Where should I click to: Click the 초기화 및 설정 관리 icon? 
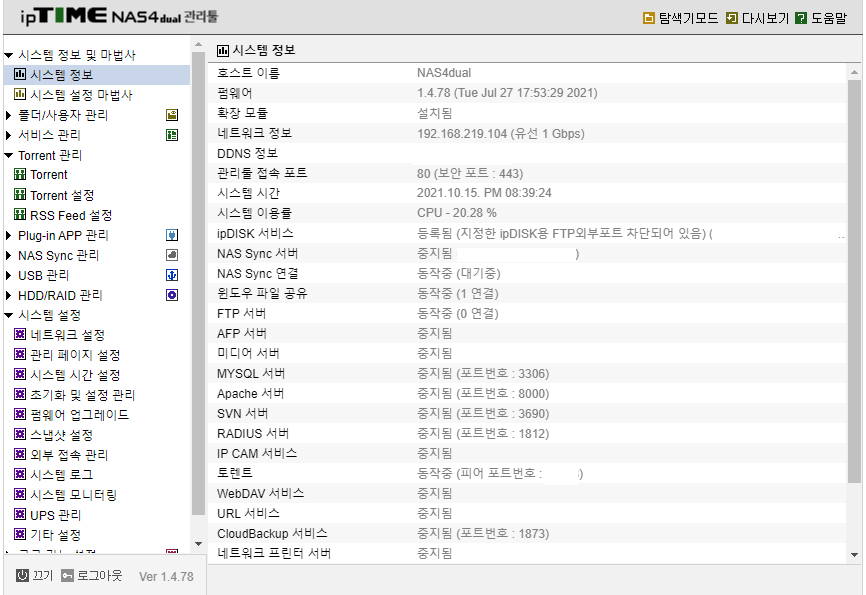click(x=20, y=393)
